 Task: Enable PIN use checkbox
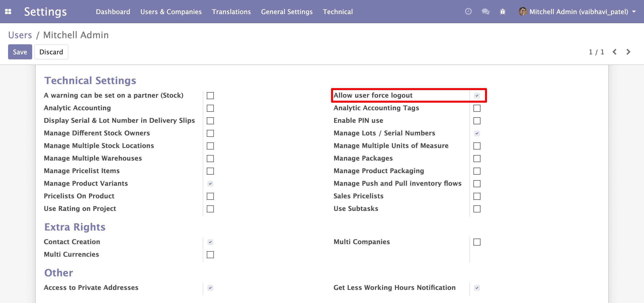477,121
